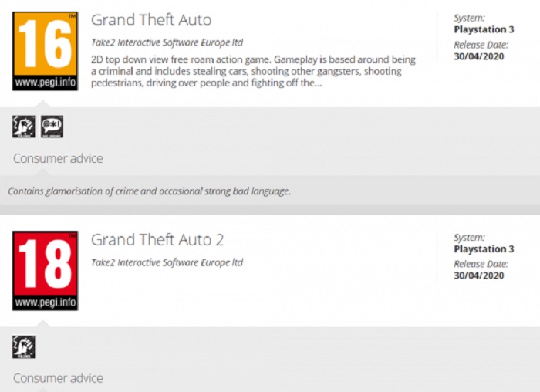Click the violence descriptor icon under Grand Theft Auto
Viewport: 540px width, 392px height.
(24, 127)
